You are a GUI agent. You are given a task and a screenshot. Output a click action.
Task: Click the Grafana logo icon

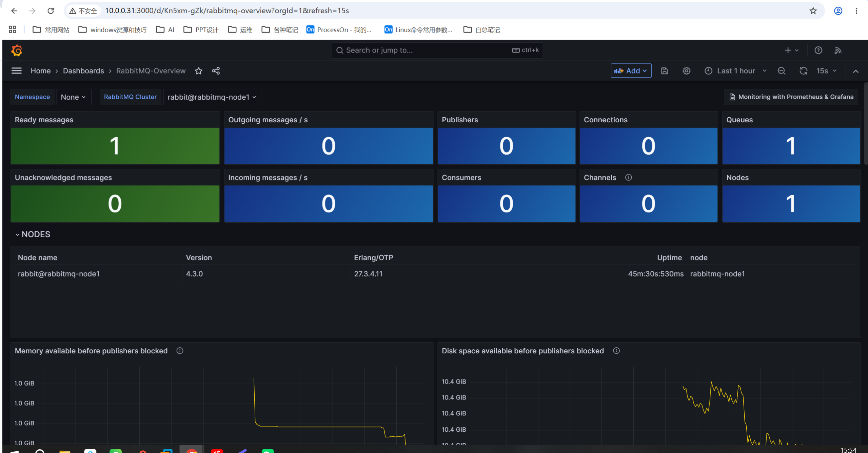17,50
